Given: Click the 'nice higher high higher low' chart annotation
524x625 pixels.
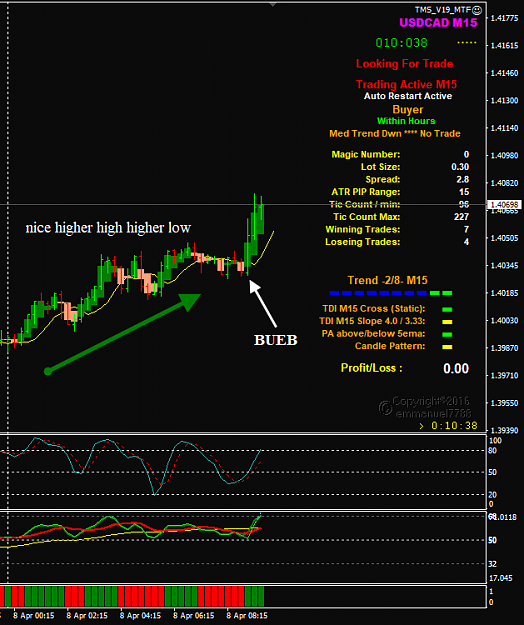Looking at the screenshot, I should point(108,228).
